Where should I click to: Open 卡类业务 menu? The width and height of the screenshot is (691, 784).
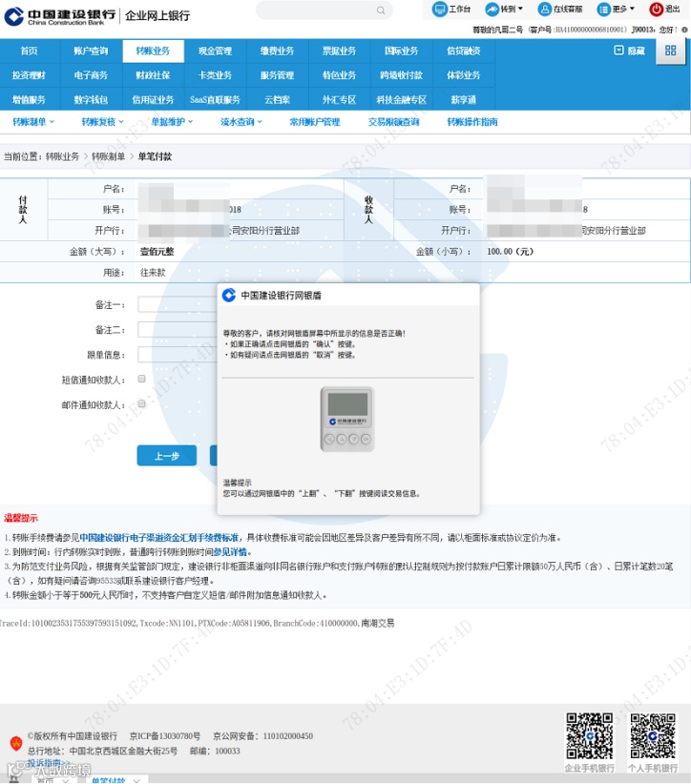click(215, 75)
